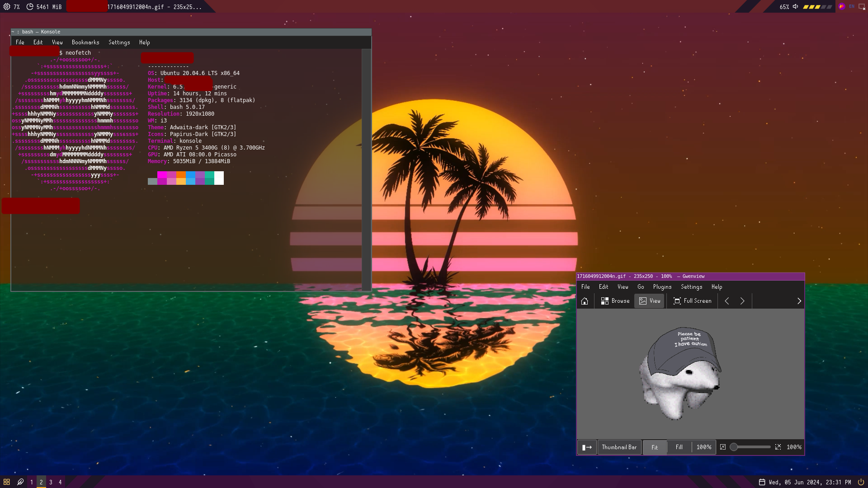Adjust the zoom slider in Gwenview
Image resolution: width=868 pixels, height=488 pixels.
point(750,447)
